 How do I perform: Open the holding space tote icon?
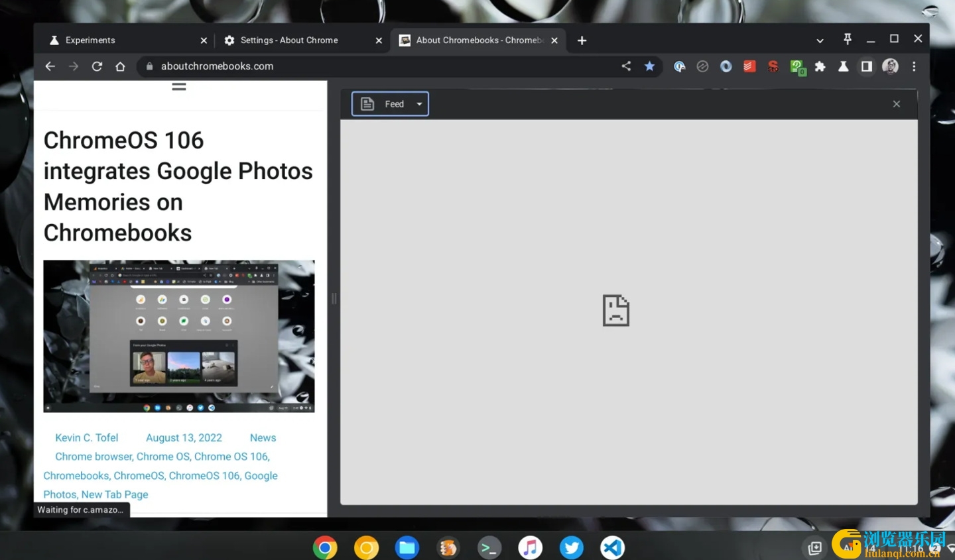coord(815,548)
